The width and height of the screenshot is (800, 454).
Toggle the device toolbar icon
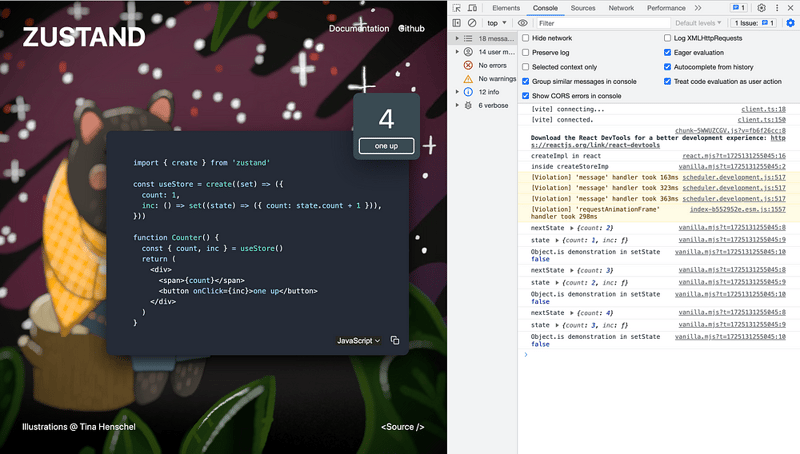(472, 8)
